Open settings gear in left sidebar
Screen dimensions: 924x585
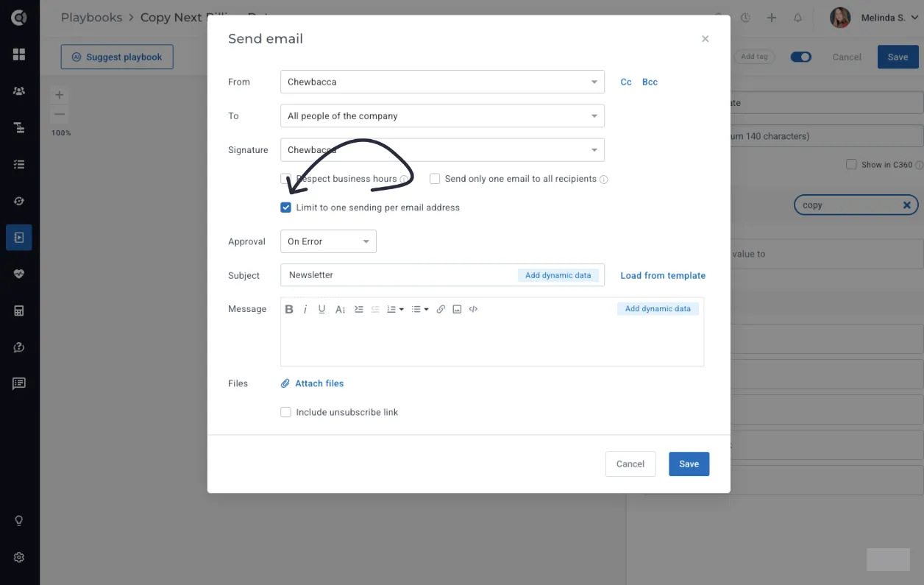coord(19,557)
